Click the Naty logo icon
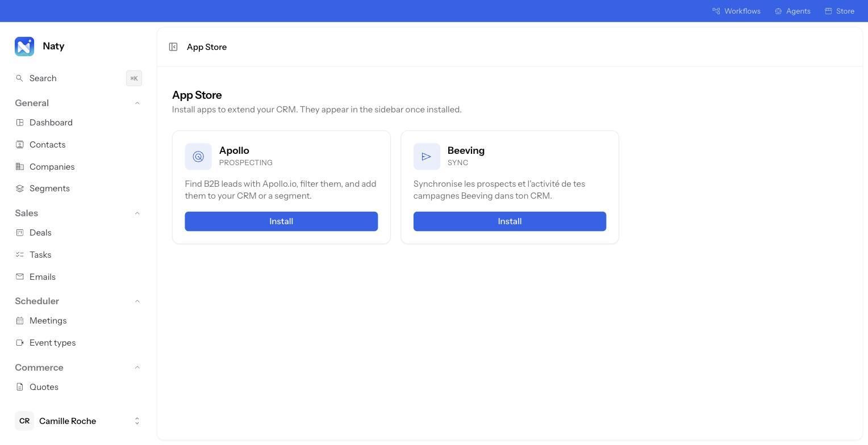This screenshot has height=445, width=868. (x=24, y=47)
